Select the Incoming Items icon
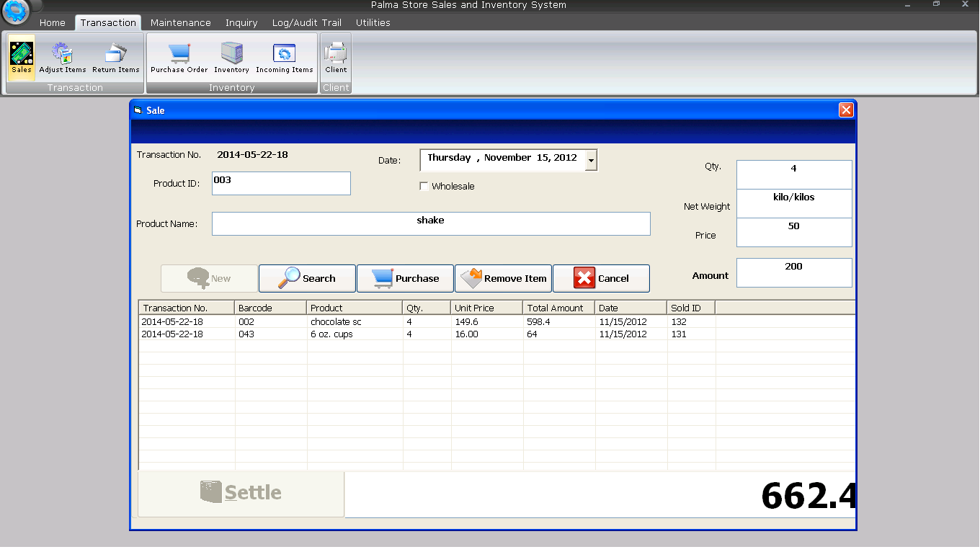Image resolution: width=980 pixels, height=552 pixels. [284, 58]
